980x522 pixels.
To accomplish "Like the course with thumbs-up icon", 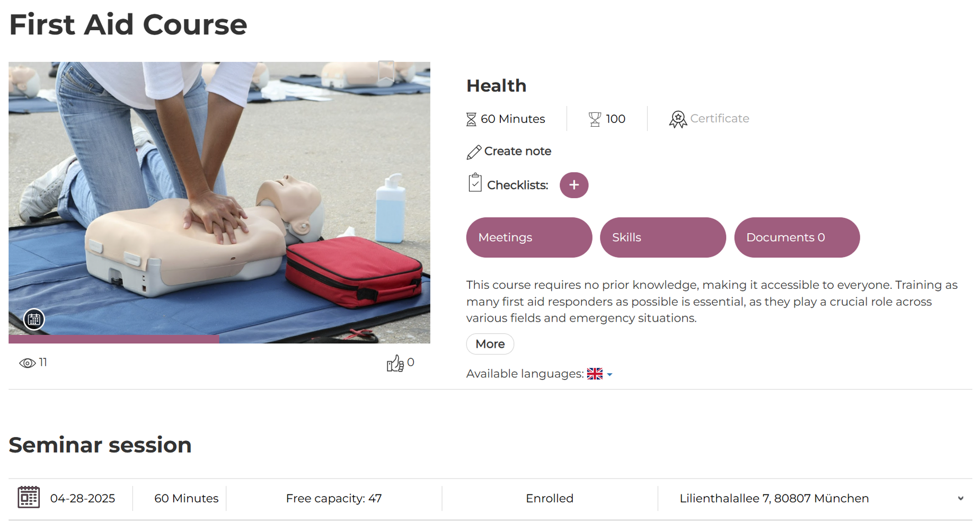I will 395,364.
